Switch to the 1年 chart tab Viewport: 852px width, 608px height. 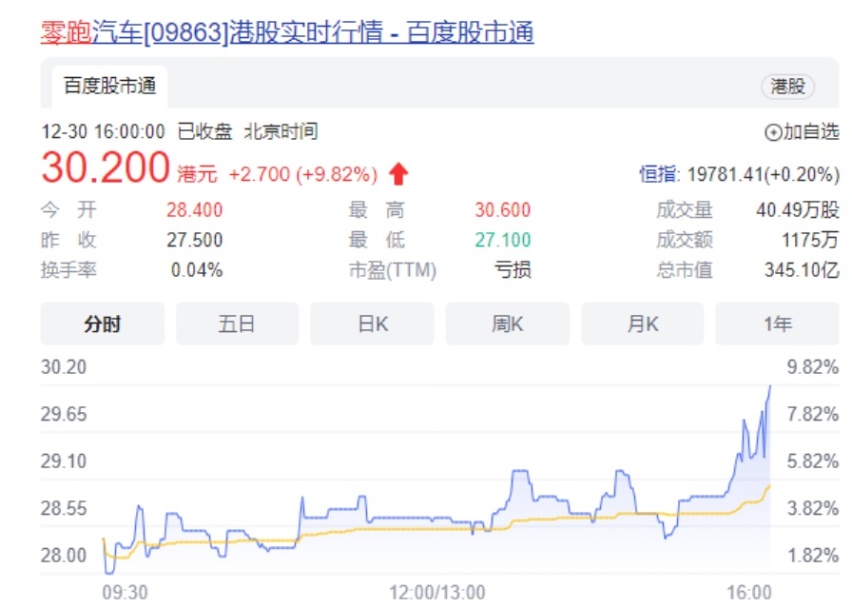(778, 324)
